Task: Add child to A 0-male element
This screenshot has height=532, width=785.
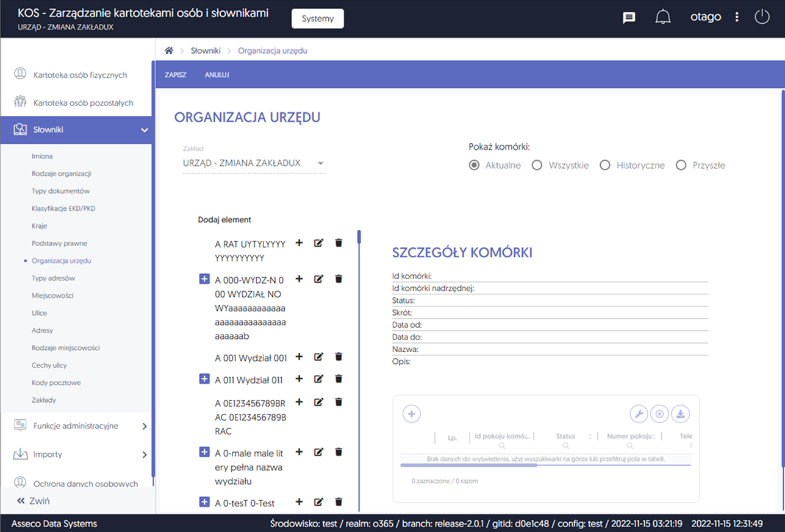Action: click(299, 452)
